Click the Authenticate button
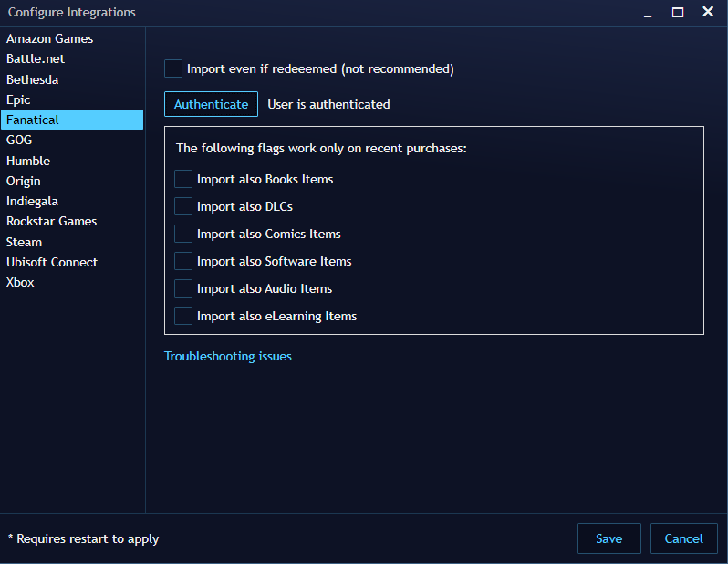Viewport: 728px width, 564px height. [212, 104]
